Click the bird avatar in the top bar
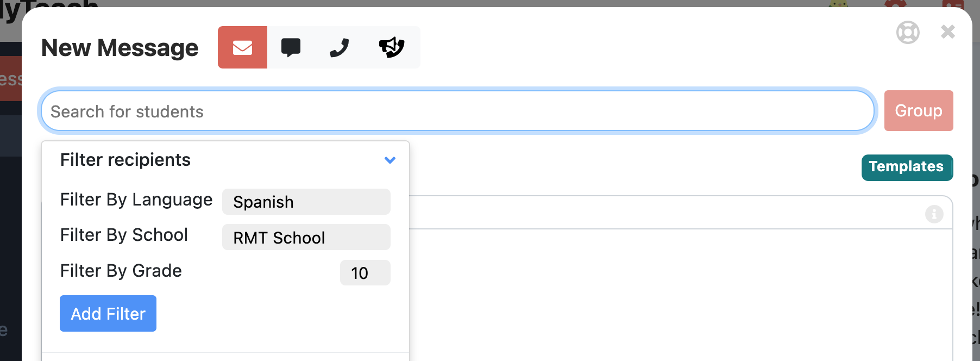 tap(838, 4)
